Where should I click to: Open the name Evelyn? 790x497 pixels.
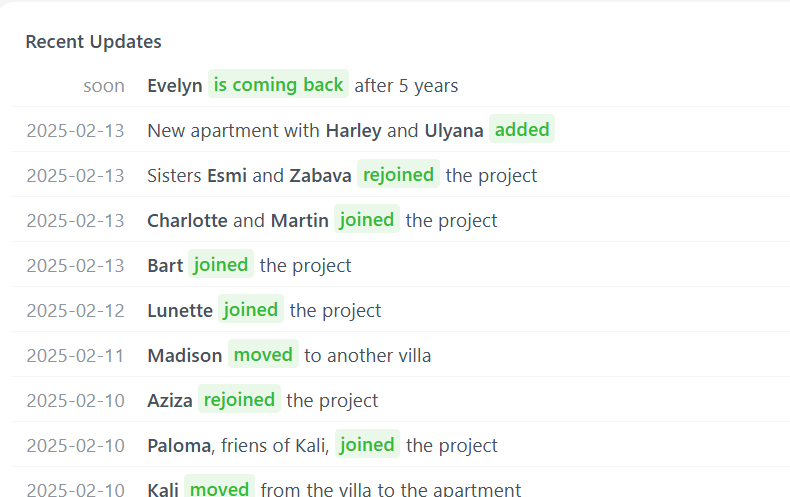click(x=175, y=86)
